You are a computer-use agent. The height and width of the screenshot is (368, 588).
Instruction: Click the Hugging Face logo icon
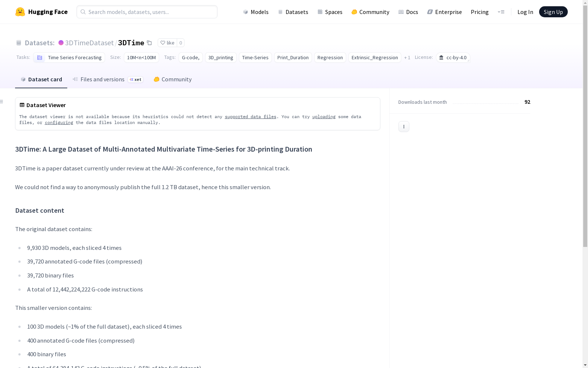tap(20, 12)
